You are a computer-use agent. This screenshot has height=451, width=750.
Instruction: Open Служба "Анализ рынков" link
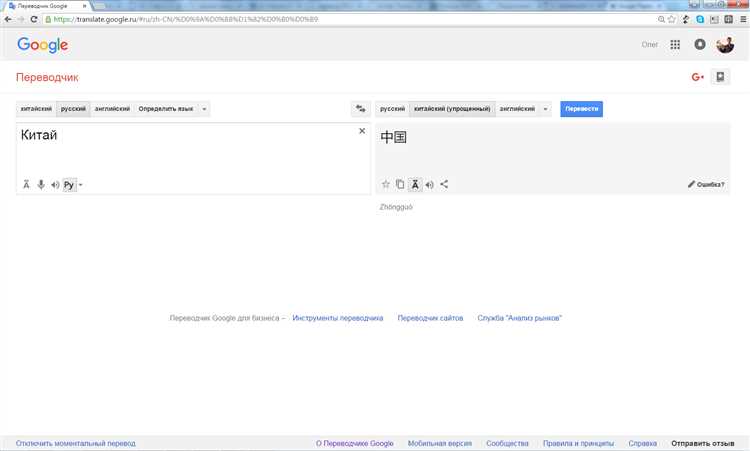(519, 318)
